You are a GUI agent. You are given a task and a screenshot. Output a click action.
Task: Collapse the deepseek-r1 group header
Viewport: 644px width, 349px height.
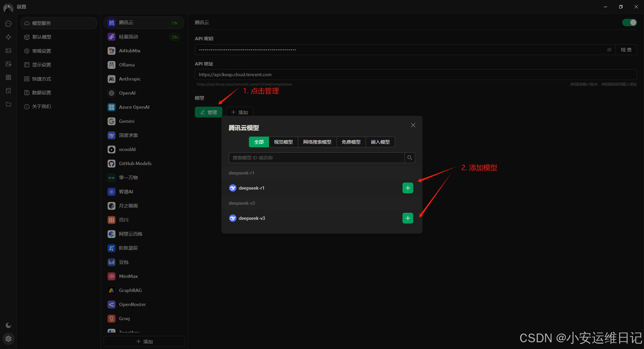pyautogui.click(x=322, y=173)
